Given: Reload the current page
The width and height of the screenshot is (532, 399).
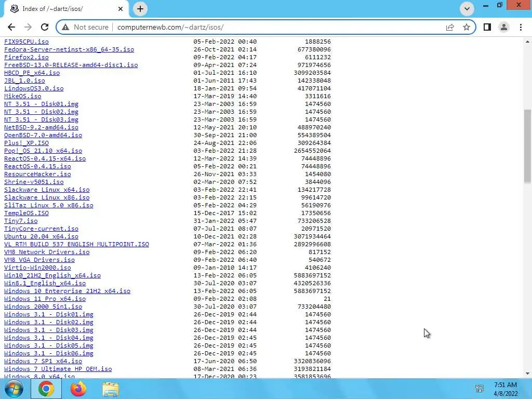Looking at the screenshot, I should click(x=45, y=27).
